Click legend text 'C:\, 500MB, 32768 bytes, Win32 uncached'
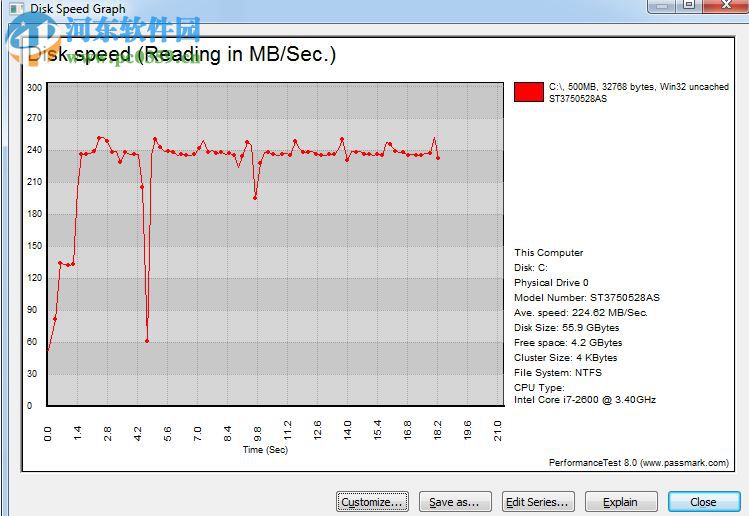Viewport: 749px width, 516px height. [x=639, y=87]
